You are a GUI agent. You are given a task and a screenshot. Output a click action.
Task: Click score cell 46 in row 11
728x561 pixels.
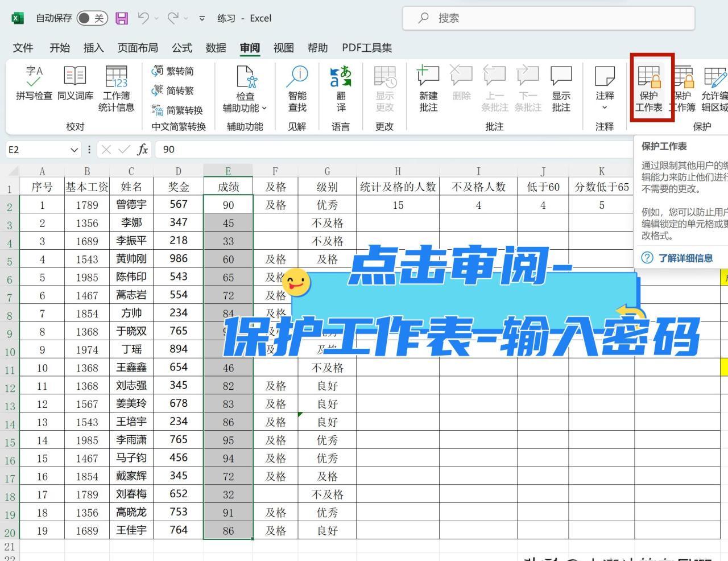pos(228,368)
